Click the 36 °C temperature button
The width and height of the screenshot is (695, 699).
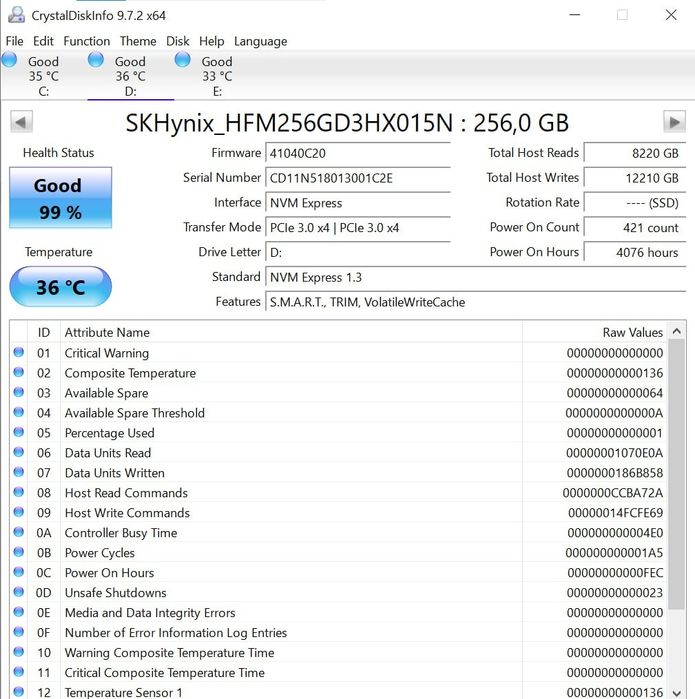61,287
